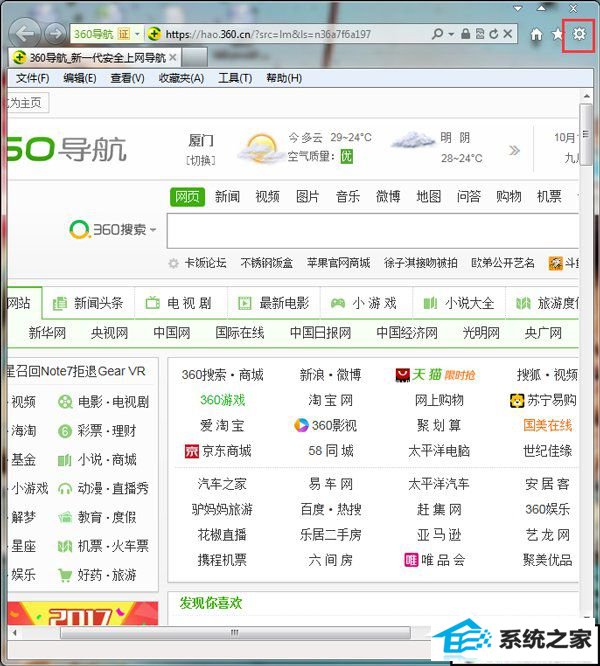
Task: Open the 文件(F) menu
Action: point(33,78)
